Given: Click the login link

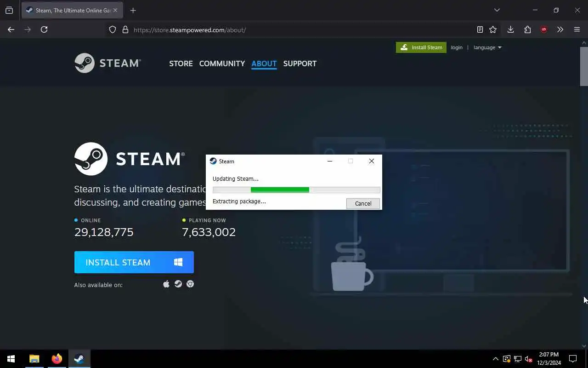Looking at the screenshot, I should point(457,47).
